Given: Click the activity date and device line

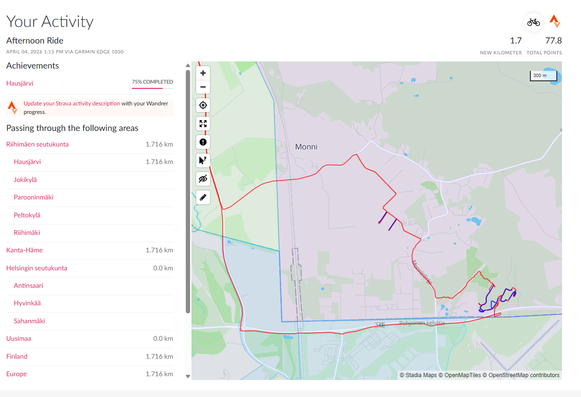Looking at the screenshot, I should pyautogui.click(x=65, y=52).
